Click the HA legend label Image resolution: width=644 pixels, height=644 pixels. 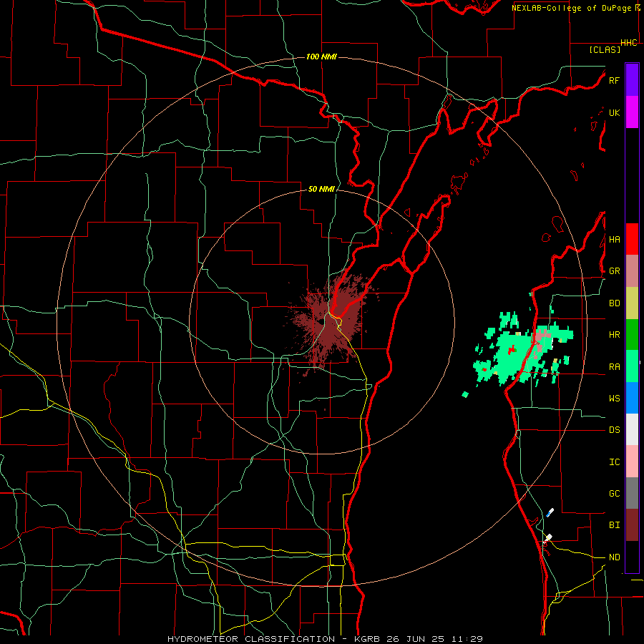point(614,239)
